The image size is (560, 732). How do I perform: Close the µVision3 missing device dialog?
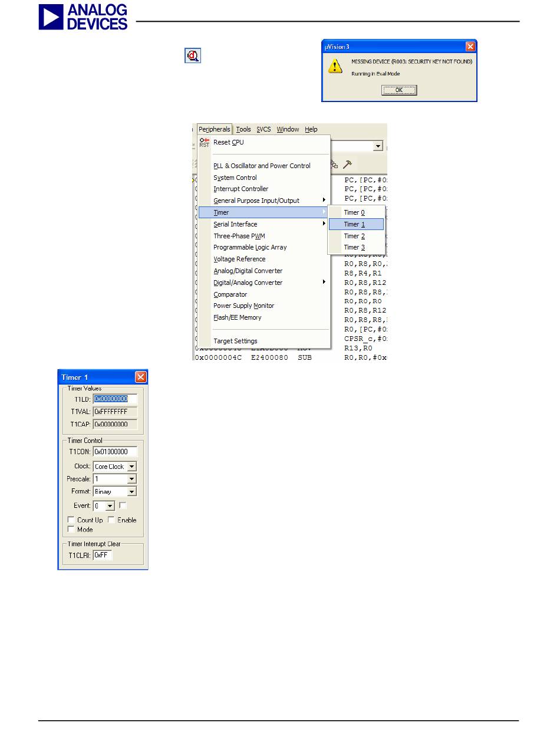tap(470, 46)
